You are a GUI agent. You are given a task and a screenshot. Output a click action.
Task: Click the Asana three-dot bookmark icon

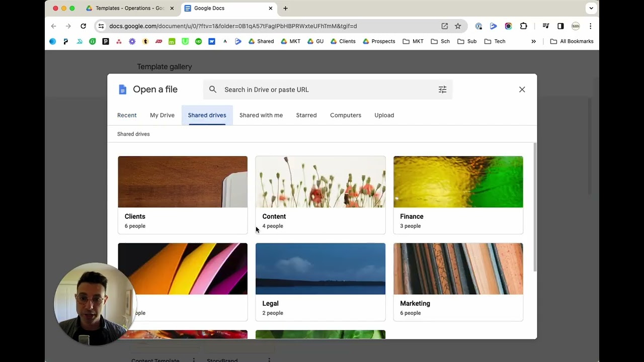coord(119,41)
